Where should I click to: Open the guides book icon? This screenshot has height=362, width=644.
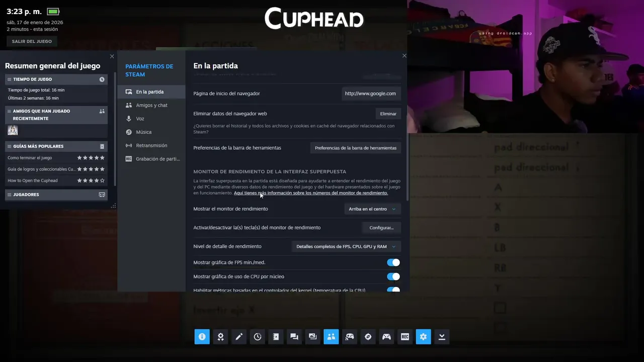tap(276, 337)
